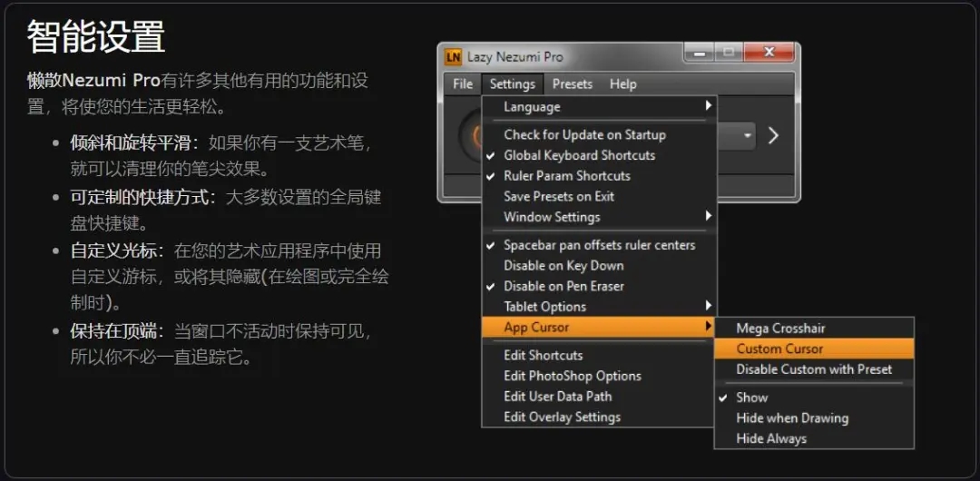Toggle Save Presets on Exit
The image size is (980, 481).
pos(600,196)
